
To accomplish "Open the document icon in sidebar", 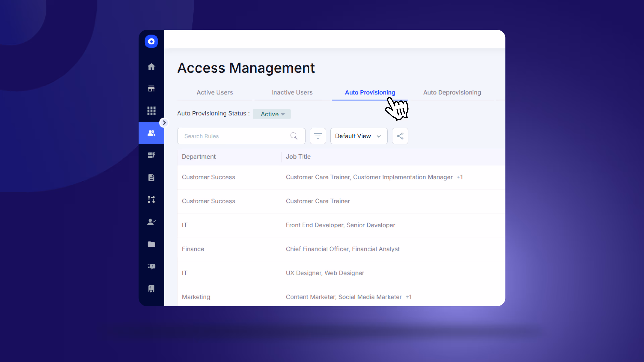I will tap(151, 177).
